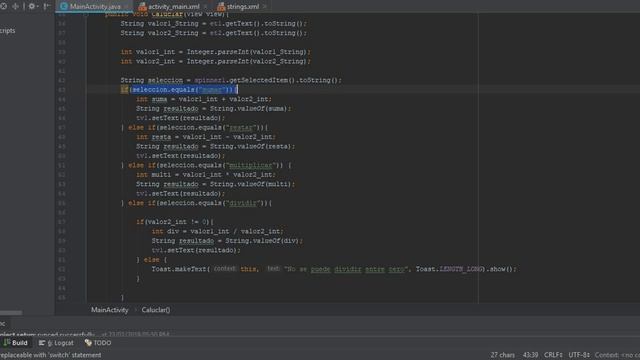Image resolution: width=640 pixels, height=360 pixels.
Task: Click the 'int multi' declaration line
Action: pyautogui.click(x=206, y=174)
